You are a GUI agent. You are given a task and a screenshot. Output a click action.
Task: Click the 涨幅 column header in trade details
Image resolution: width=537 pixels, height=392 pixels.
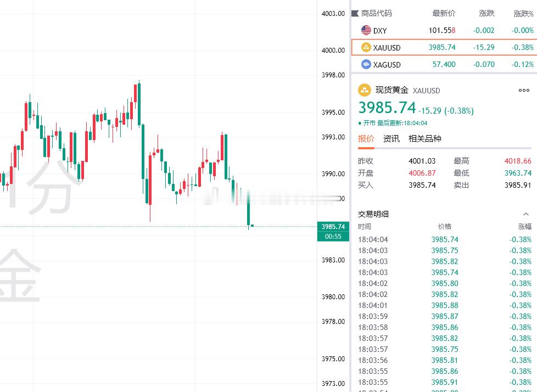click(525, 227)
